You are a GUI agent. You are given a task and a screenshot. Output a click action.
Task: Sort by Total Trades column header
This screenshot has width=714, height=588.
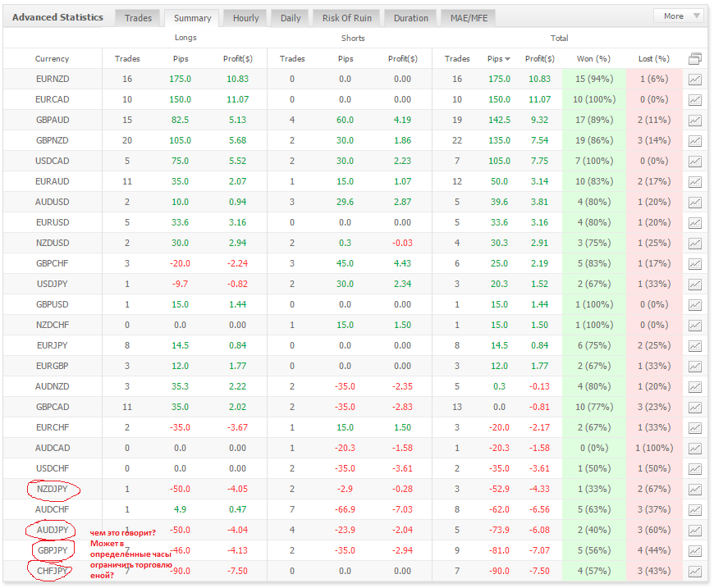coord(457,59)
